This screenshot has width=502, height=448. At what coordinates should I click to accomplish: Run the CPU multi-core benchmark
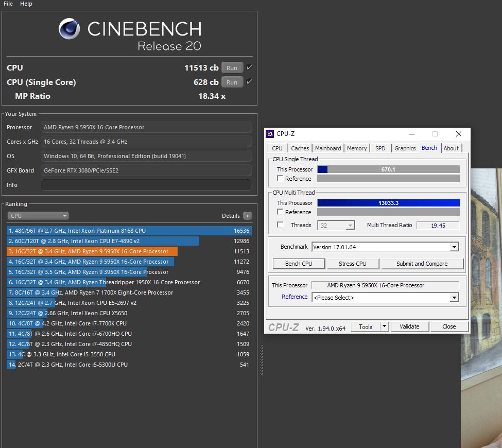click(232, 68)
